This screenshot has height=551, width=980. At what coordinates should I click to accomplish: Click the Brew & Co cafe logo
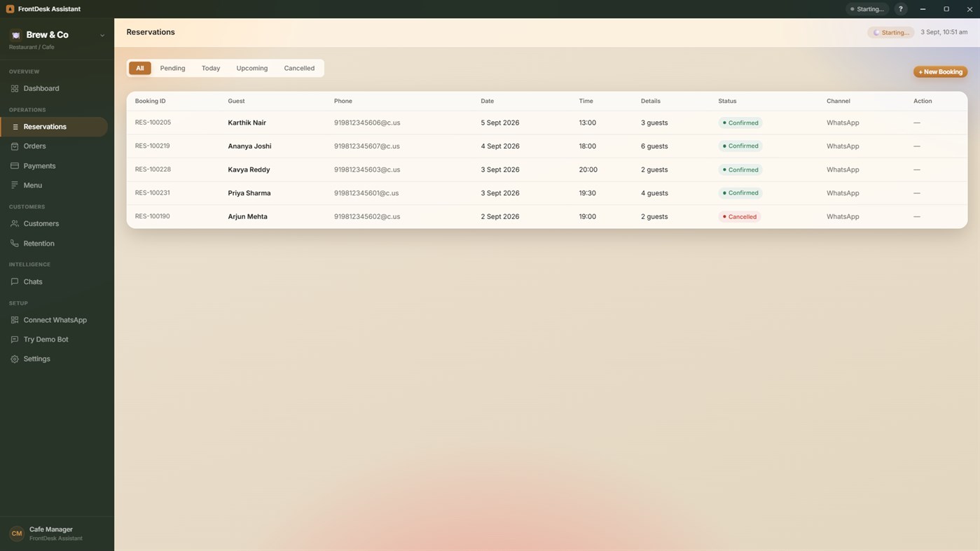point(16,35)
